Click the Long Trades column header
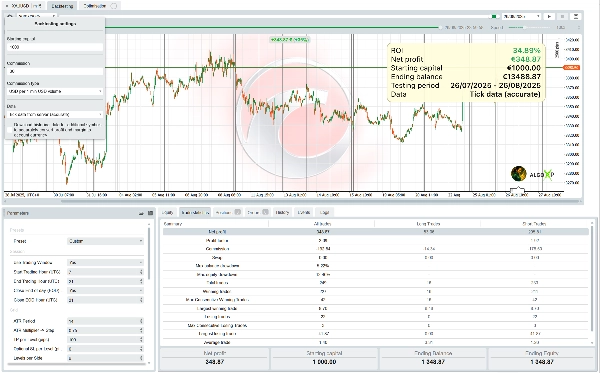The image size is (600, 373). (428, 224)
